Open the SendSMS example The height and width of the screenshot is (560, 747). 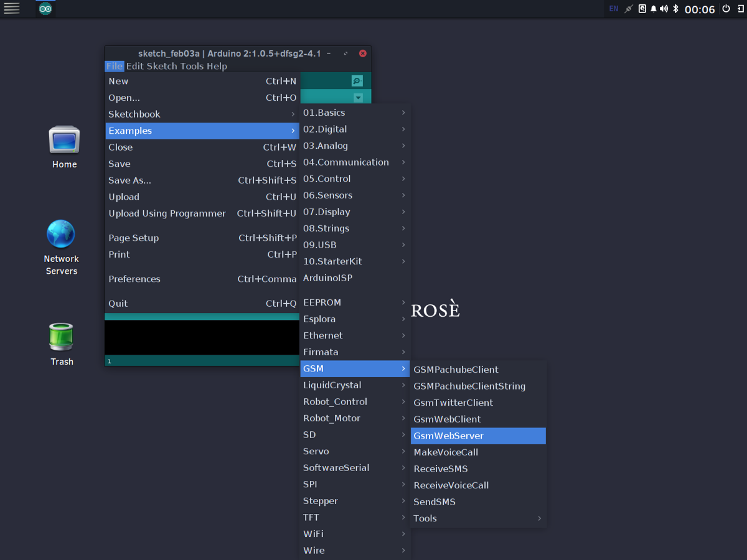tap(478, 502)
